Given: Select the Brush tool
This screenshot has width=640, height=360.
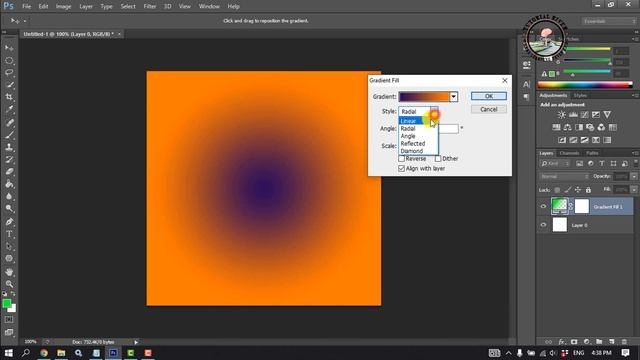Looking at the screenshot, I should tap(9, 135).
